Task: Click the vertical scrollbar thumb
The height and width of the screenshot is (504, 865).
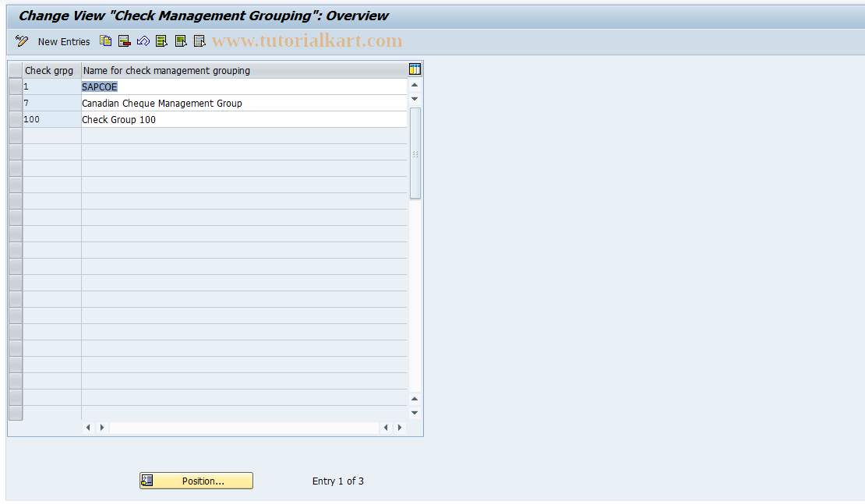Action: 415,153
